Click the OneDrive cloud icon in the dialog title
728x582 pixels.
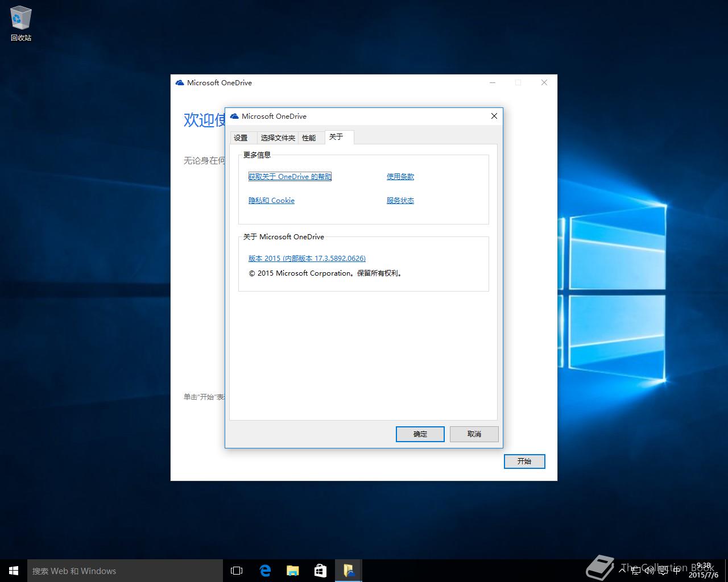click(x=234, y=116)
